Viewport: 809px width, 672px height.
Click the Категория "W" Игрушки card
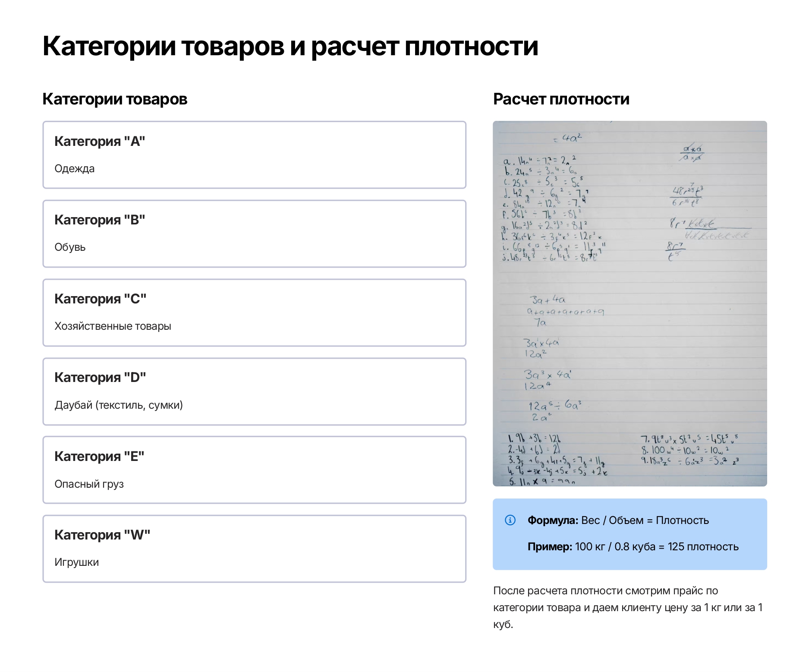255,549
